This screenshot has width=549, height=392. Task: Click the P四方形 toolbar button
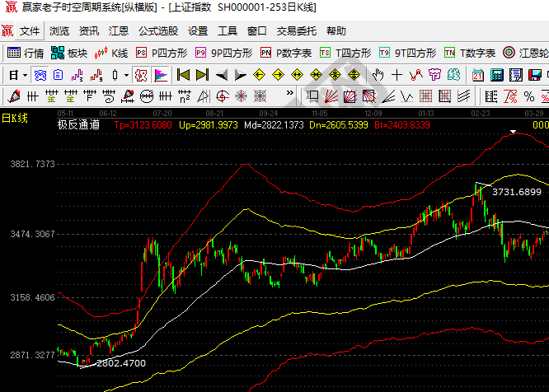click(162, 53)
